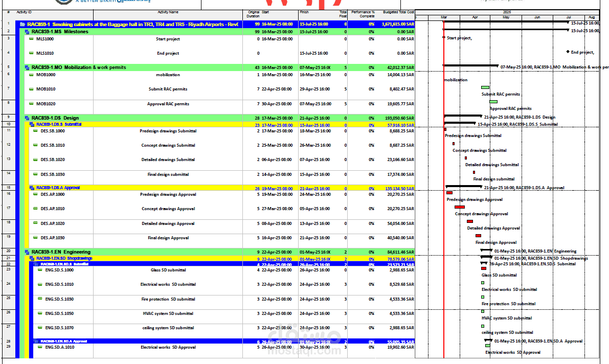Image resolution: width=609 pixels, height=364 pixels.
Task: Click the Original Duration column header
Action: tap(253, 14)
